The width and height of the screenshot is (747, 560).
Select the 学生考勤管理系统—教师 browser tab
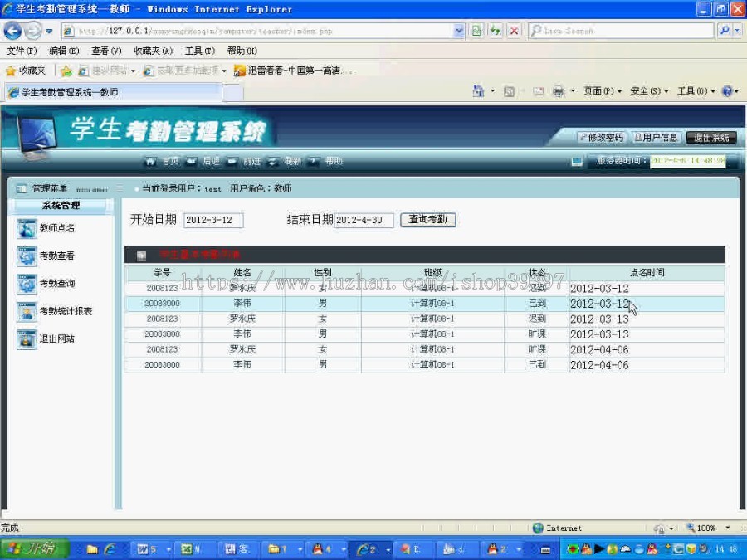(114, 92)
